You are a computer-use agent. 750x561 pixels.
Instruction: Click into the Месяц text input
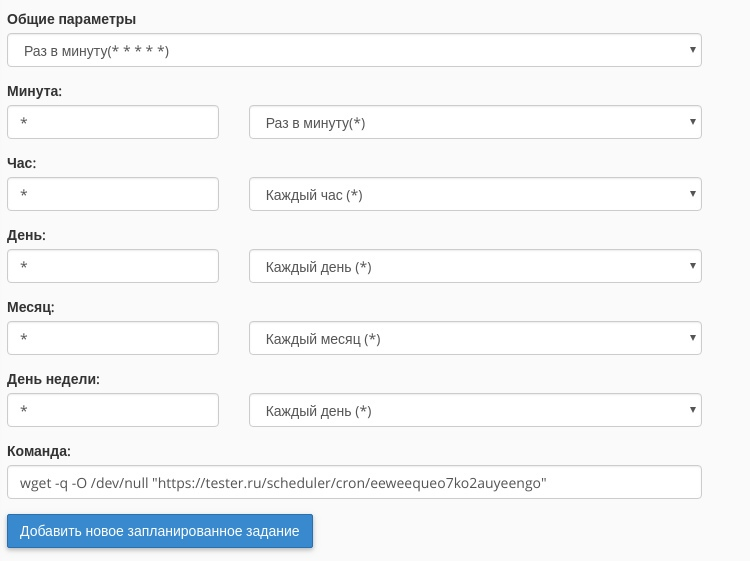click(x=113, y=338)
